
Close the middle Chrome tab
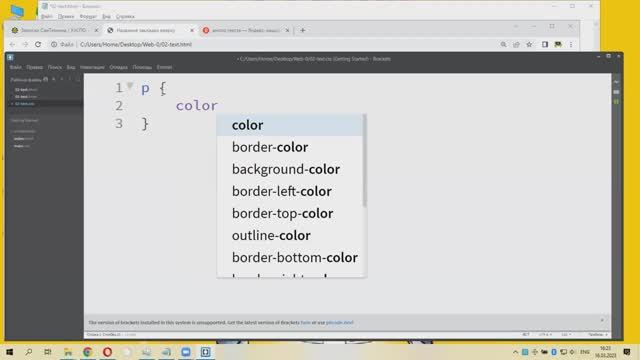click(192, 30)
